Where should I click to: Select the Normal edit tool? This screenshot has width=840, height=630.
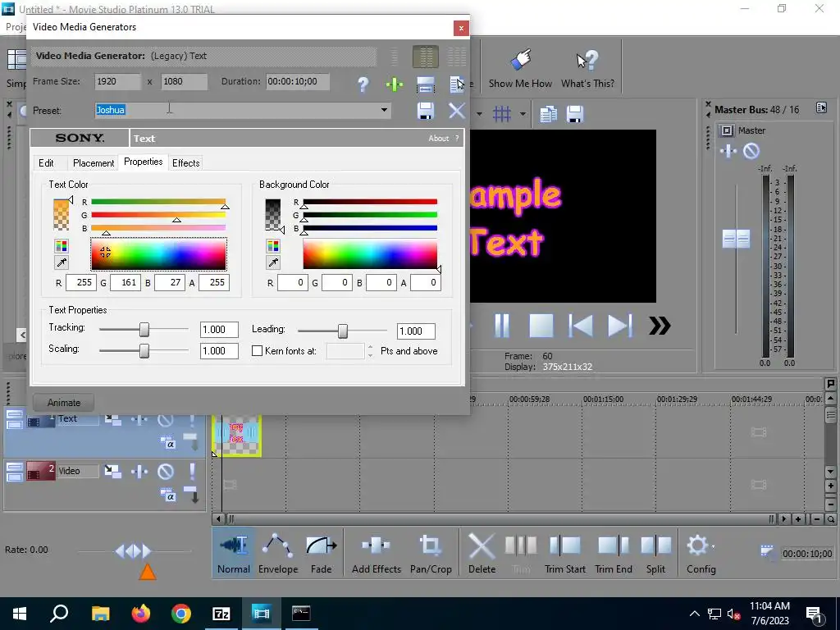coord(234,554)
